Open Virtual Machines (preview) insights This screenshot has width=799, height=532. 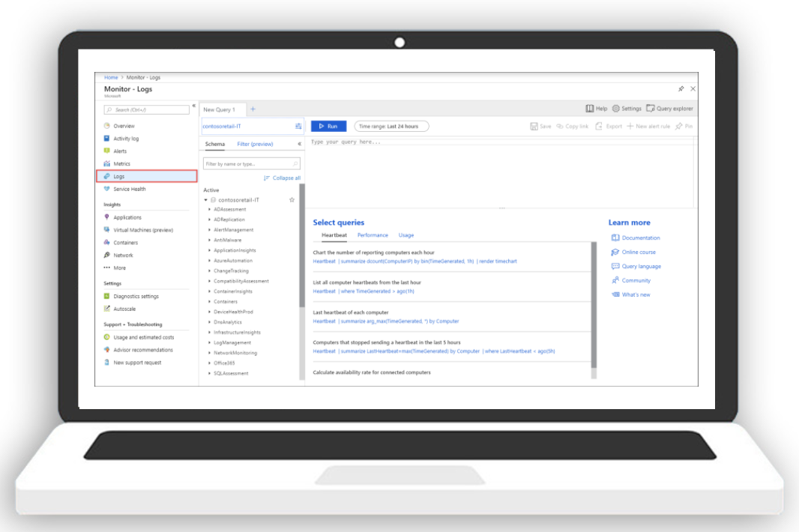pos(143,230)
